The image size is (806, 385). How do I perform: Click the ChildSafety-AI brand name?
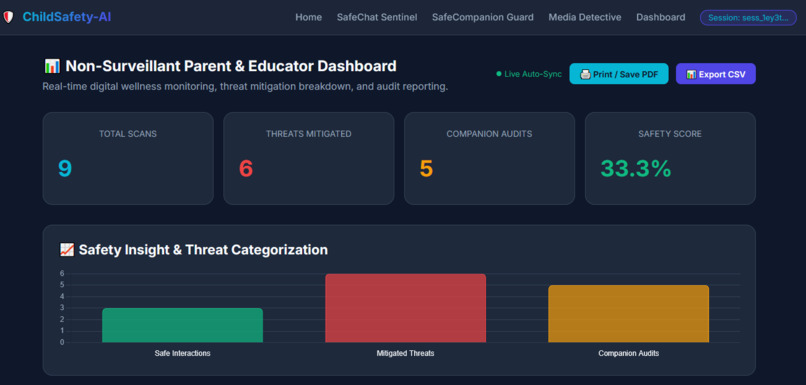point(67,17)
